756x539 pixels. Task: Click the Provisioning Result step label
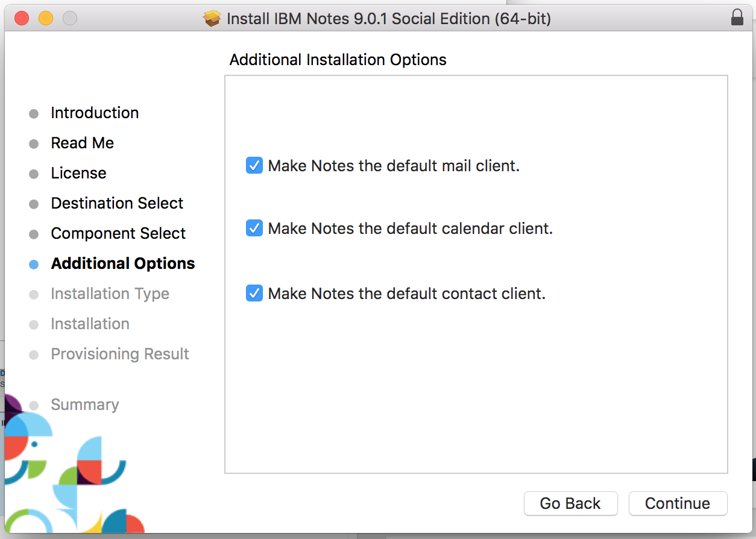[x=120, y=354]
